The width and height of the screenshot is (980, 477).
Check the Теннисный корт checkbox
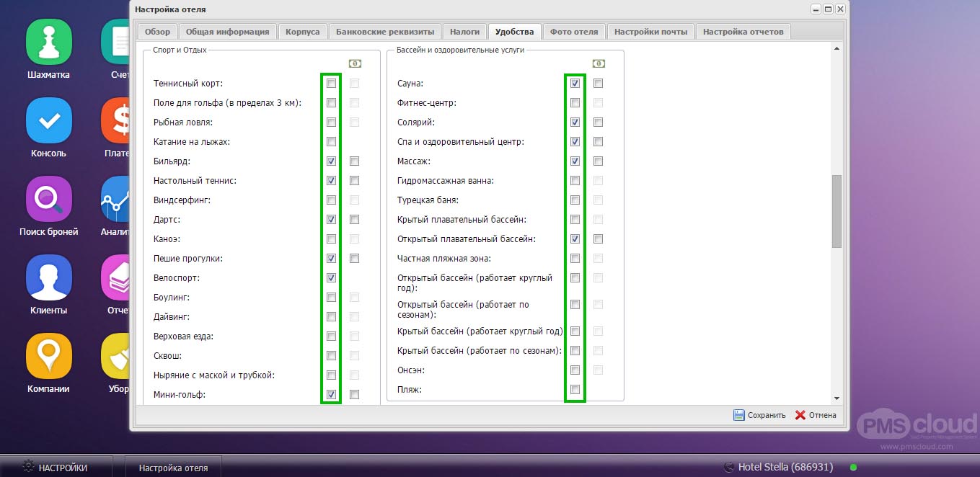(x=331, y=84)
